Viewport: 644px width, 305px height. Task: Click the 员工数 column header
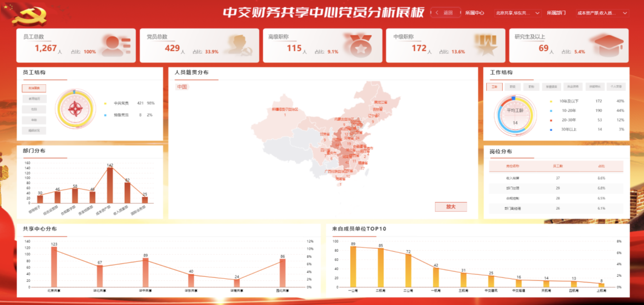(x=558, y=166)
